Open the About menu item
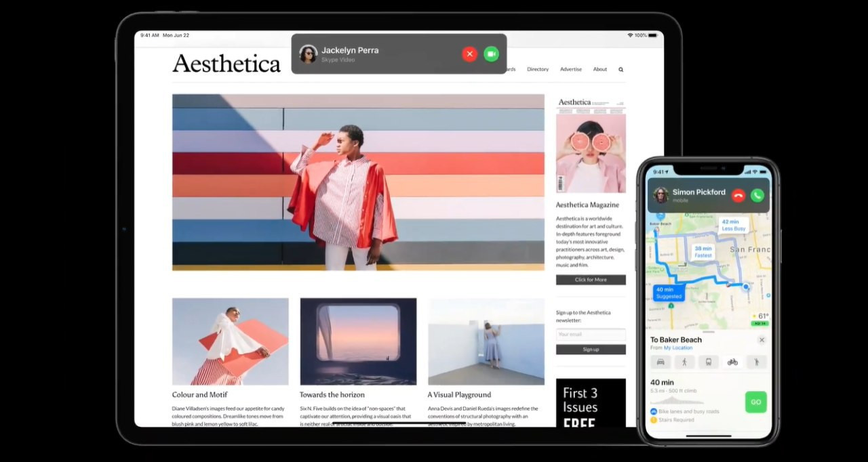 600,69
